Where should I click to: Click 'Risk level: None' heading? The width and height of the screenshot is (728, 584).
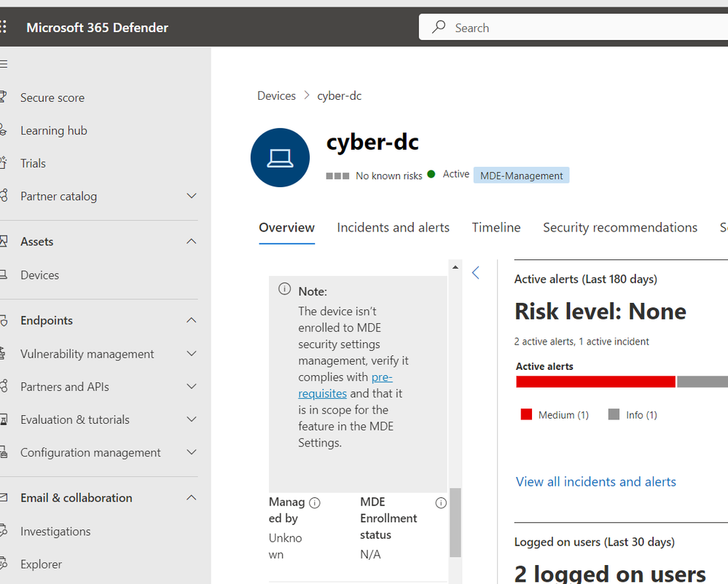point(600,311)
